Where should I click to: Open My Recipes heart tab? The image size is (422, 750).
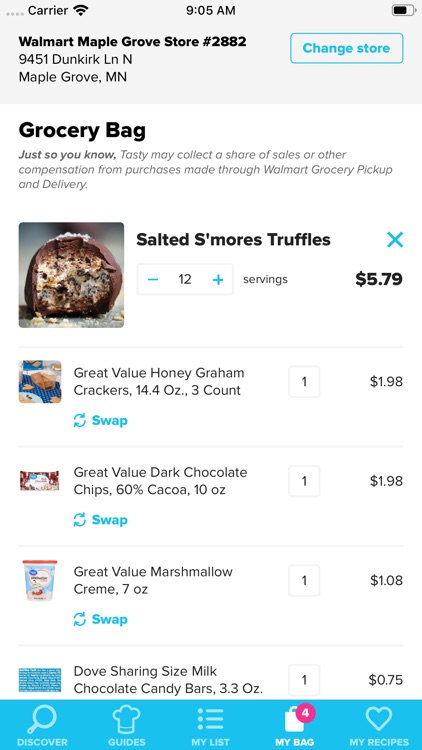coord(379,725)
